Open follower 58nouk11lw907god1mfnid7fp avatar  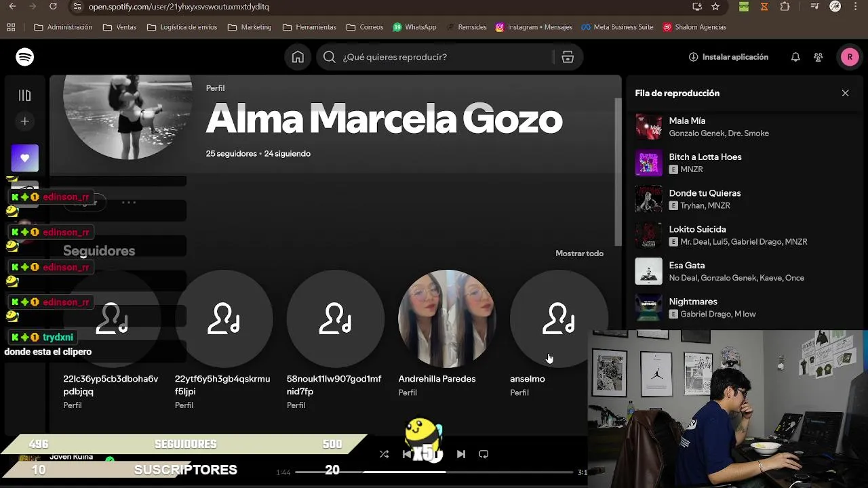tap(336, 319)
